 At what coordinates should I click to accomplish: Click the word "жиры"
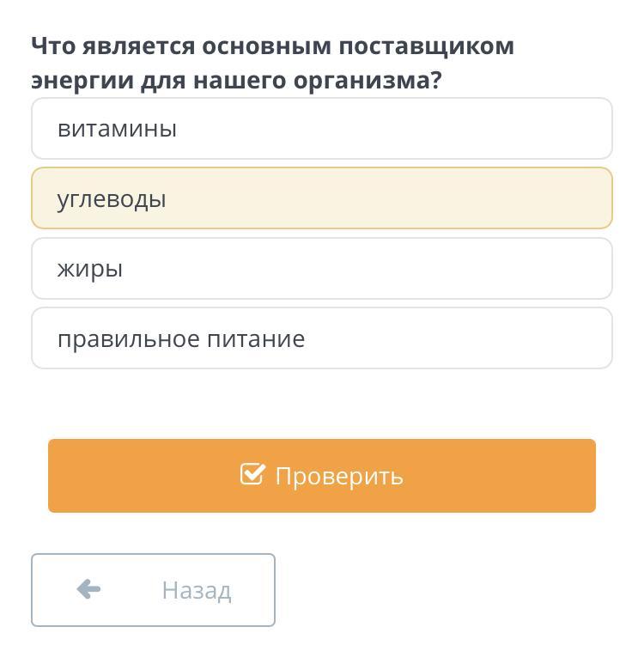point(90,269)
